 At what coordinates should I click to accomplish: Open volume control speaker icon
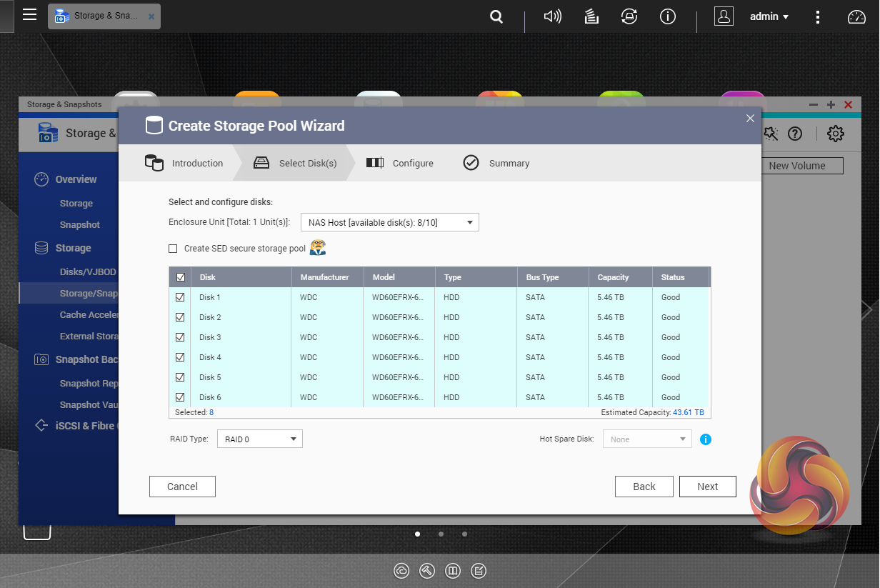tap(552, 16)
